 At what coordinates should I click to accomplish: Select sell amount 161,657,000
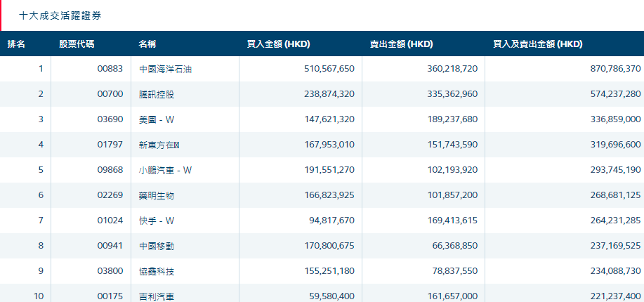pyautogui.click(x=452, y=296)
